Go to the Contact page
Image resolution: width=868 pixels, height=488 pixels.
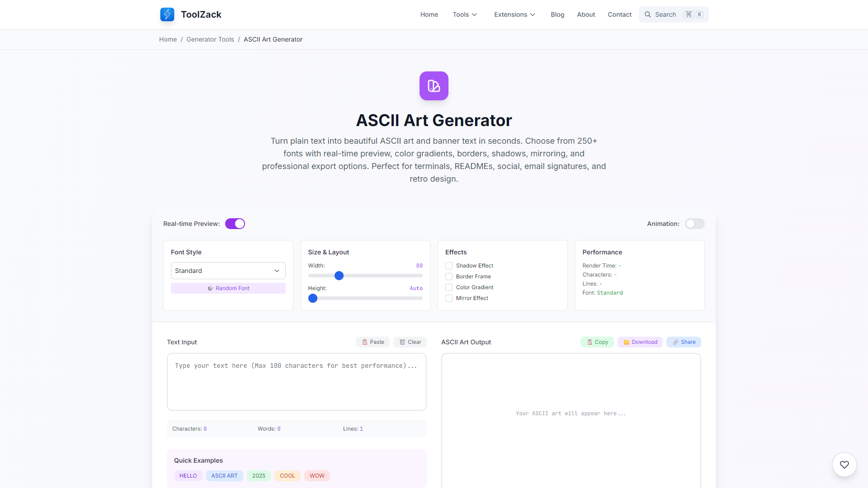619,14
